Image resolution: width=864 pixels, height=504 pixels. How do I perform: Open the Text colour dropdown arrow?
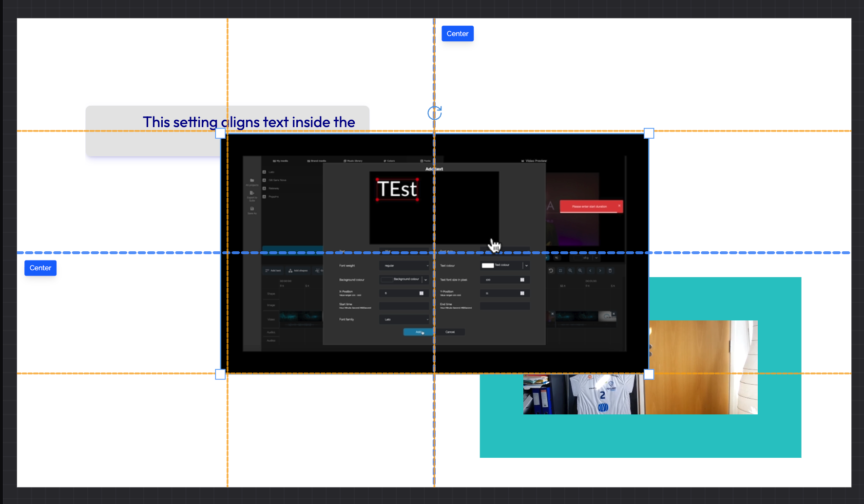(x=526, y=266)
